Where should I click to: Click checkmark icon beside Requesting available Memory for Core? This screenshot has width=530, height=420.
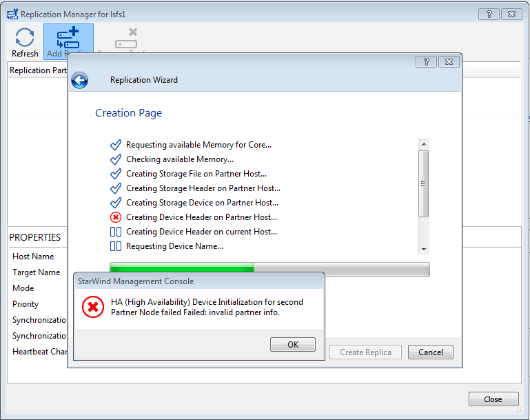point(116,145)
